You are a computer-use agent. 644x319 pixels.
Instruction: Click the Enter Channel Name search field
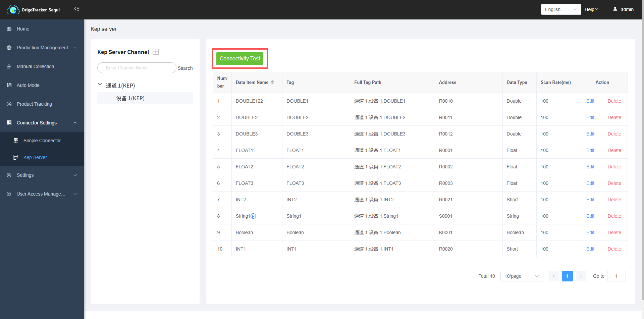pyautogui.click(x=137, y=68)
